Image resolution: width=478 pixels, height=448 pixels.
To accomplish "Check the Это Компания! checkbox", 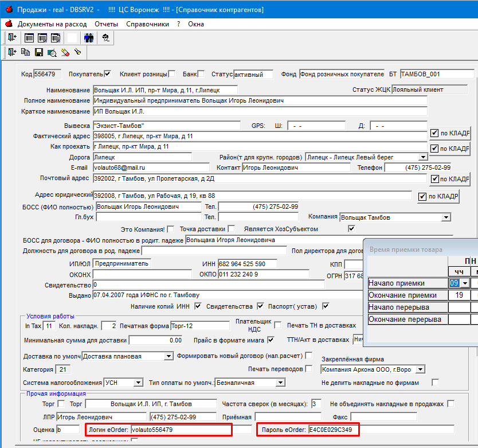I will click(171, 229).
